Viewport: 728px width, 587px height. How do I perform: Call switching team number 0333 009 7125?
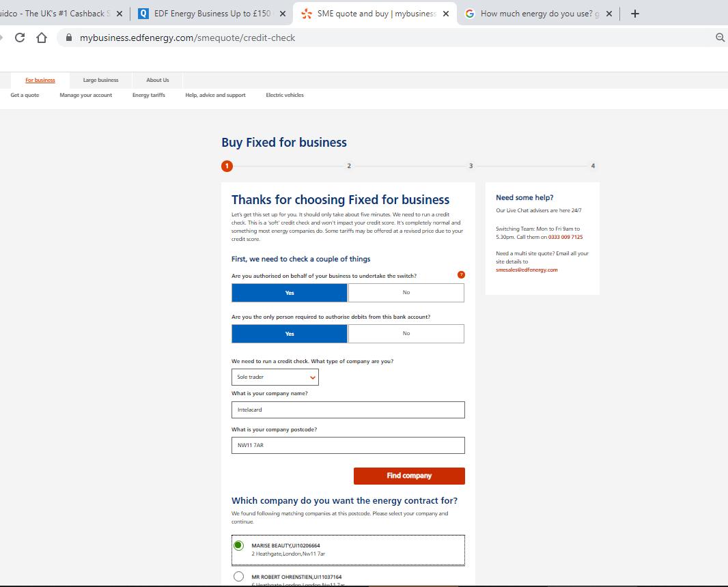click(x=565, y=237)
